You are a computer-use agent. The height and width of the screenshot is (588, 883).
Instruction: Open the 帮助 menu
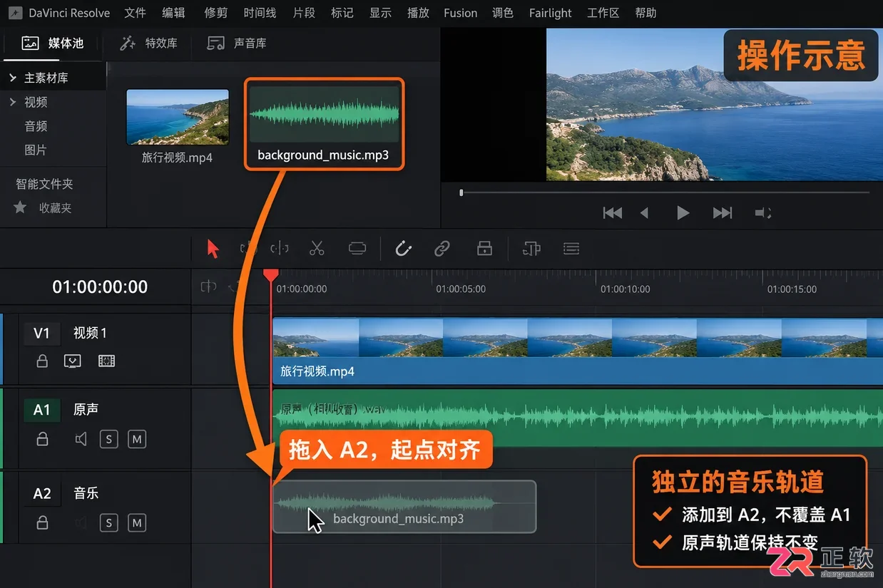pos(645,13)
